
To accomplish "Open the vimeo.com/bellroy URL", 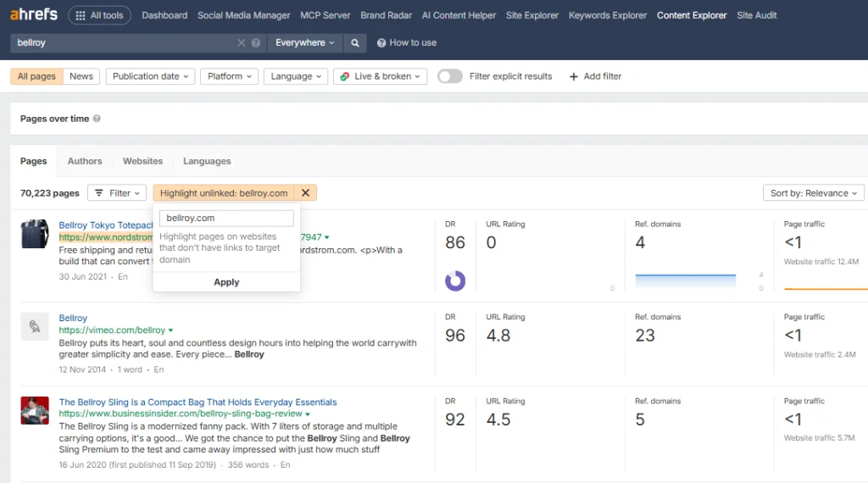I will 112,330.
